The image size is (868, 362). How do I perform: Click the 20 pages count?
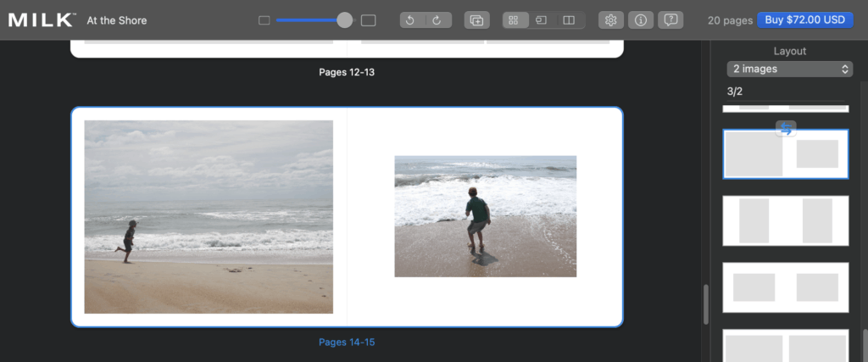pos(730,20)
